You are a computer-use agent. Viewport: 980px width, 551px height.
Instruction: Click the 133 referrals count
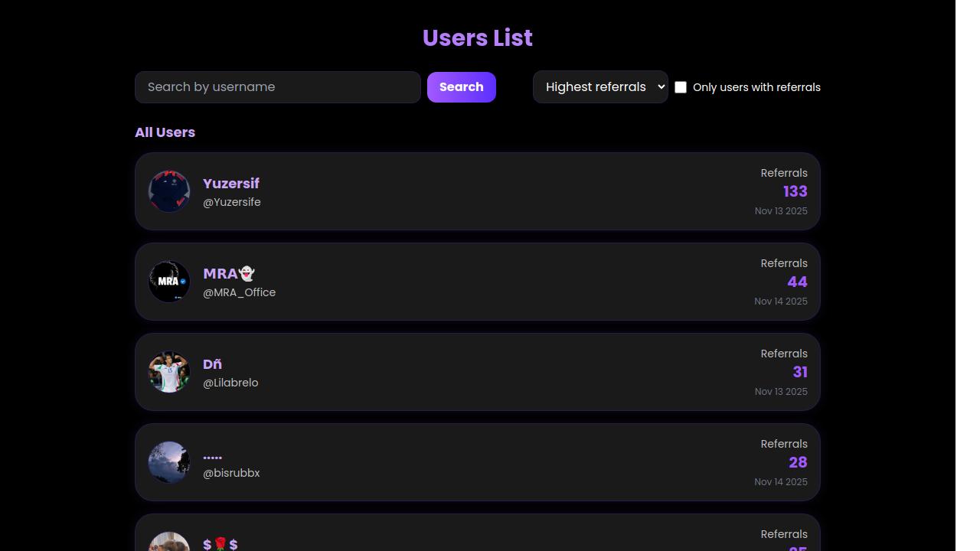[795, 191]
